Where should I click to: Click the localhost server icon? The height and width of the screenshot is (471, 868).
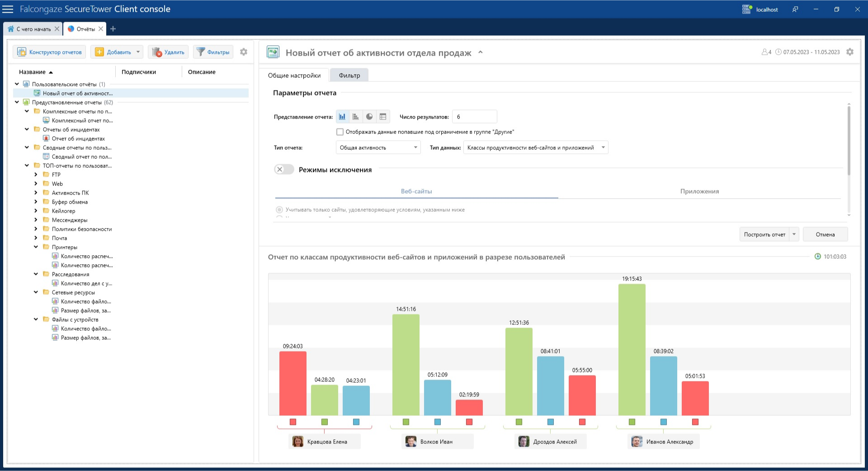747,9
